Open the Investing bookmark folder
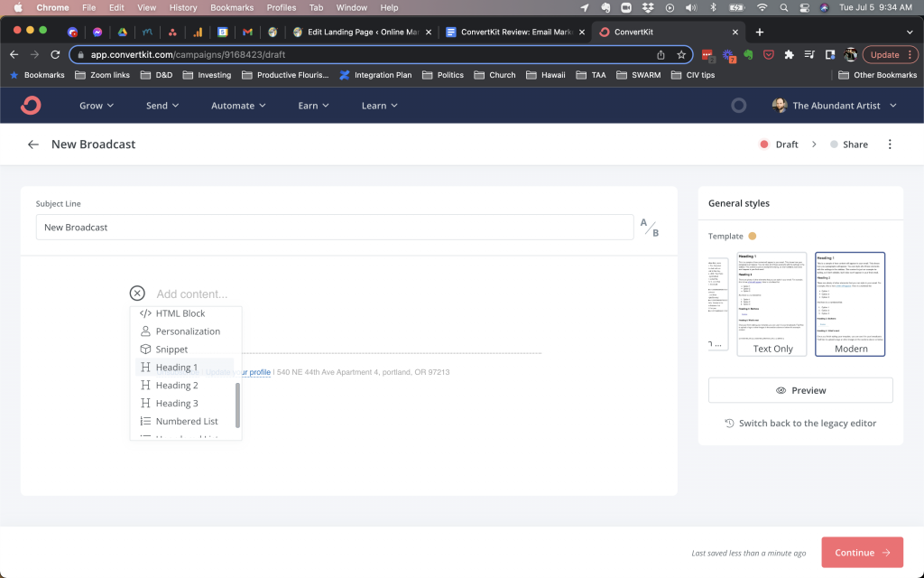The height and width of the screenshot is (578, 924). [207, 75]
